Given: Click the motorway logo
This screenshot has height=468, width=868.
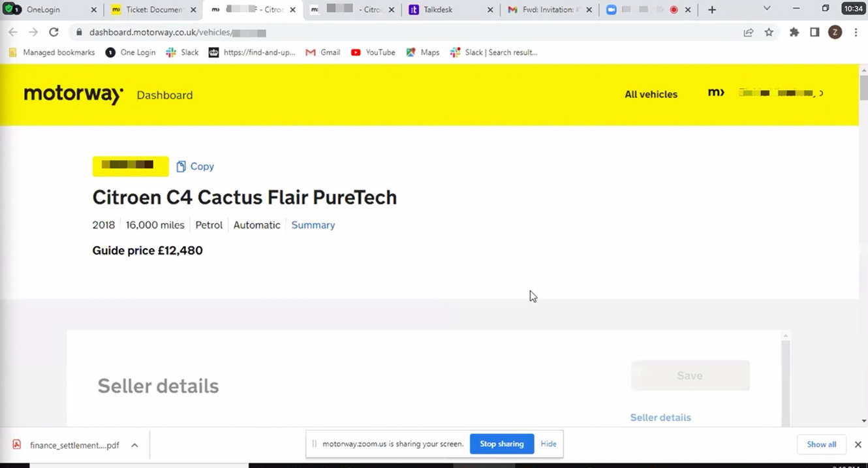Looking at the screenshot, I should [x=73, y=95].
